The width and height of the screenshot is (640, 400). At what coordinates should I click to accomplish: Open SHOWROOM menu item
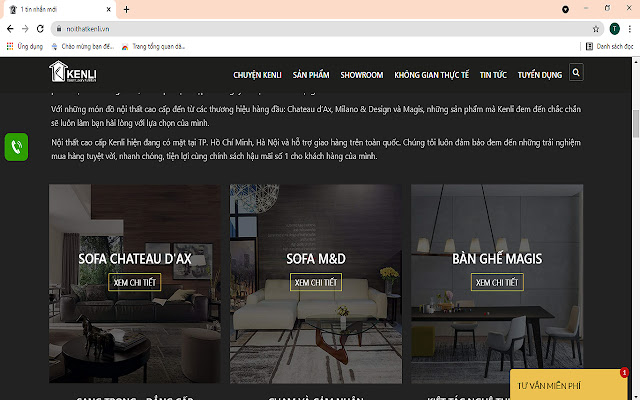click(x=362, y=75)
